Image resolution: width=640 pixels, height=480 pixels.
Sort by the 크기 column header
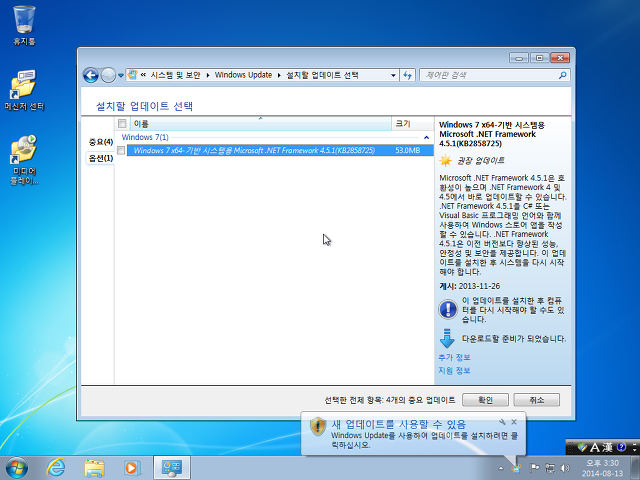pos(412,124)
